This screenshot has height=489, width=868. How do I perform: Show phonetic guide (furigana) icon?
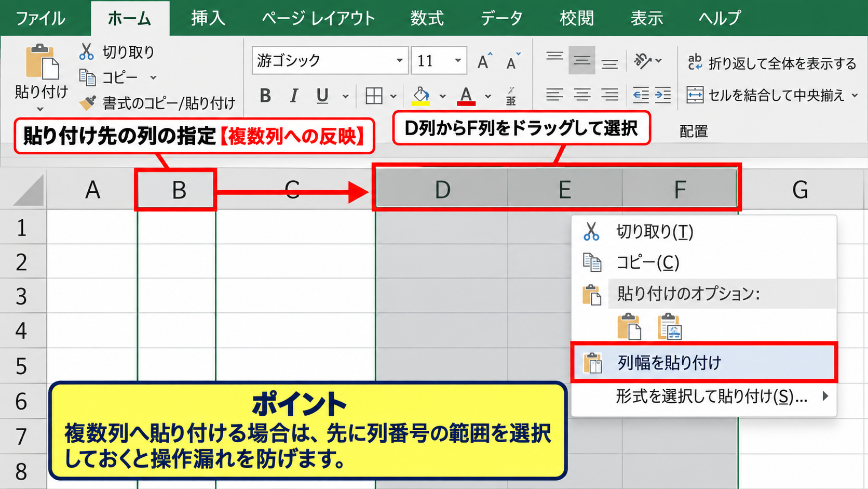click(x=511, y=96)
